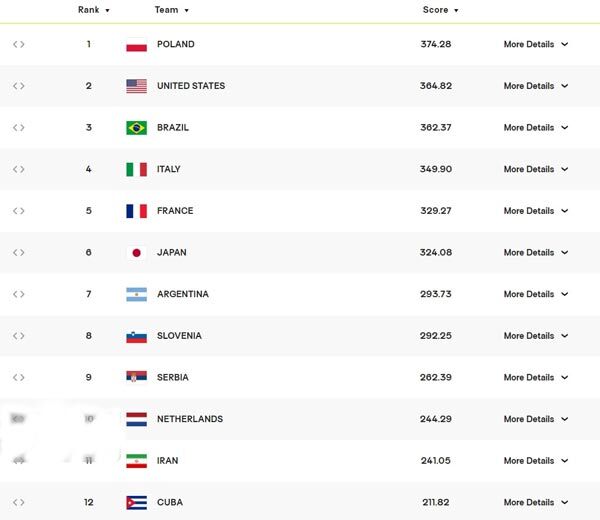The image size is (600, 520).
Task: Click the Netherlands flag icon
Action: point(136,420)
